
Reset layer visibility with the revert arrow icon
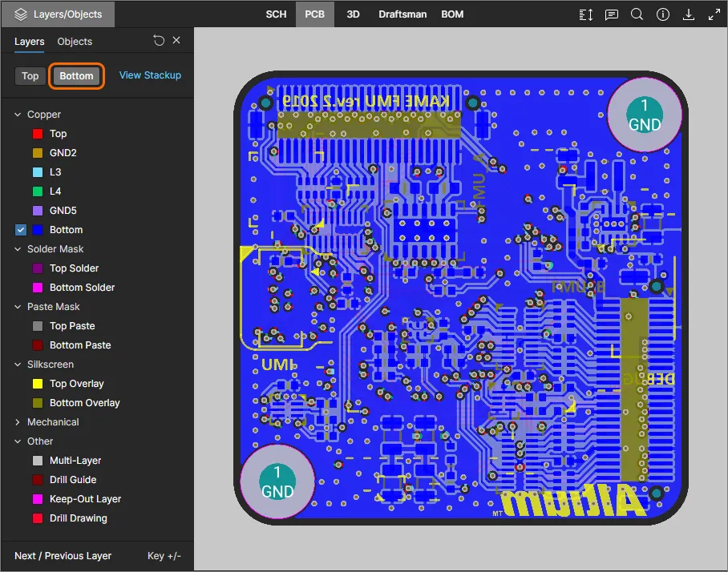159,41
